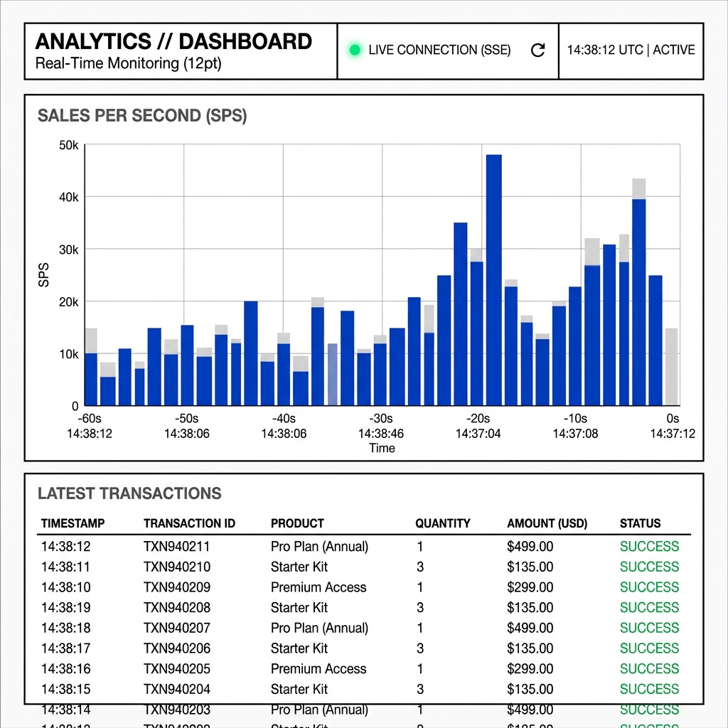Open transaction TXN940211

pos(176,547)
